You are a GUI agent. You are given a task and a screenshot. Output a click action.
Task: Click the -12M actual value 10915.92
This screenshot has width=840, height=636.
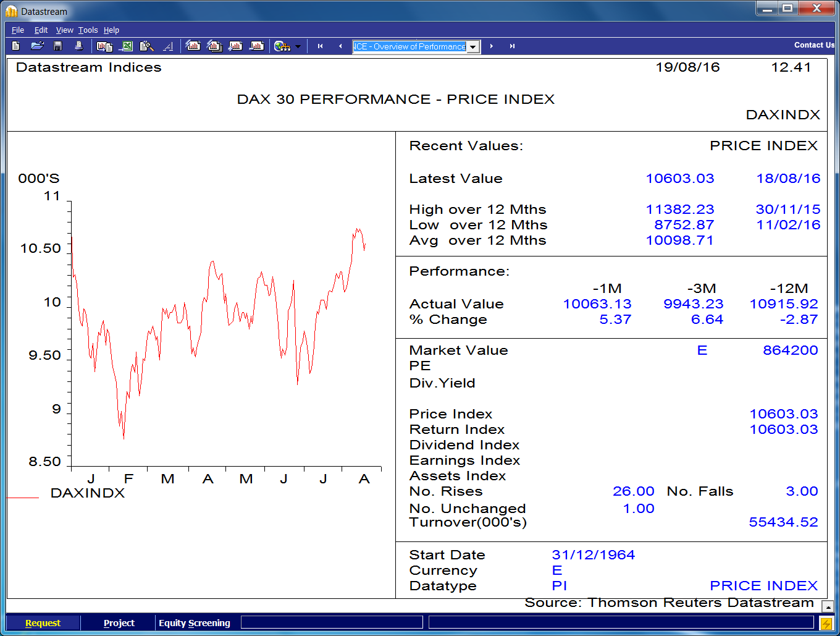[x=784, y=304]
